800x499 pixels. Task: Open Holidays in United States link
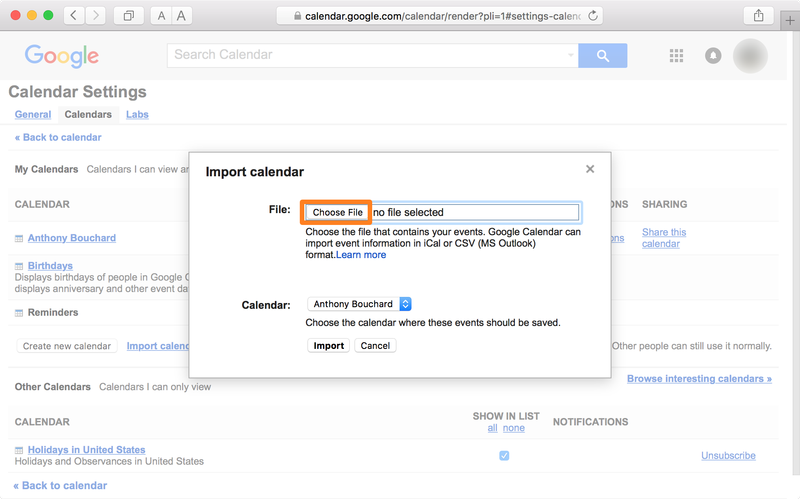point(86,450)
